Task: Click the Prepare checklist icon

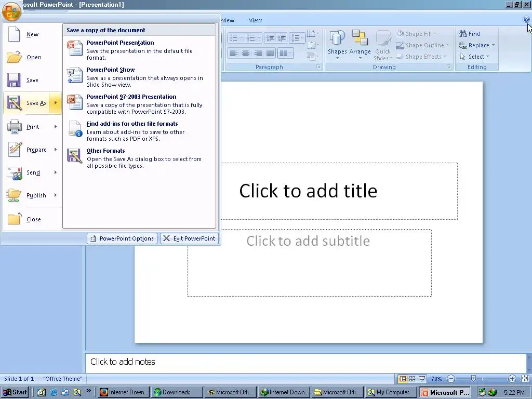Action: click(14, 150)
